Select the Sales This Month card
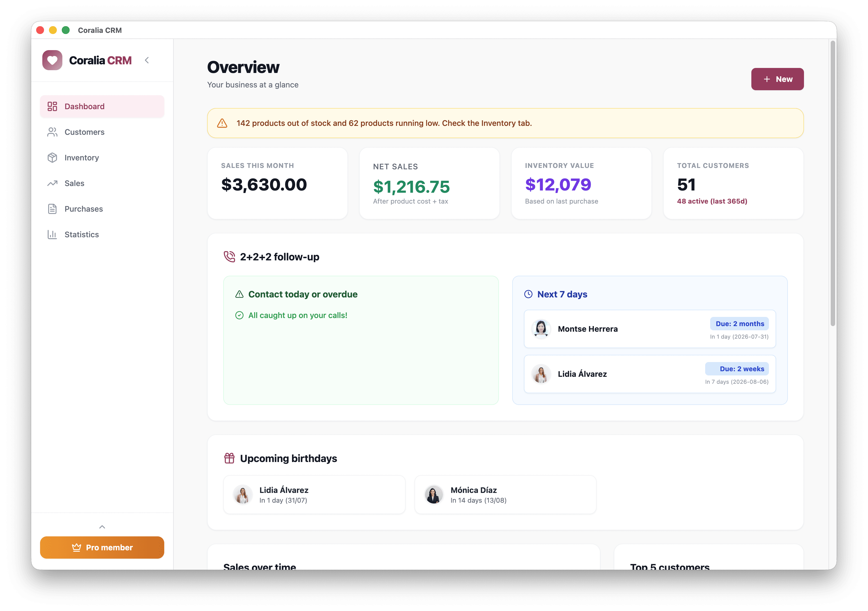Screen dimensions: 868x611 pos(278,183)
